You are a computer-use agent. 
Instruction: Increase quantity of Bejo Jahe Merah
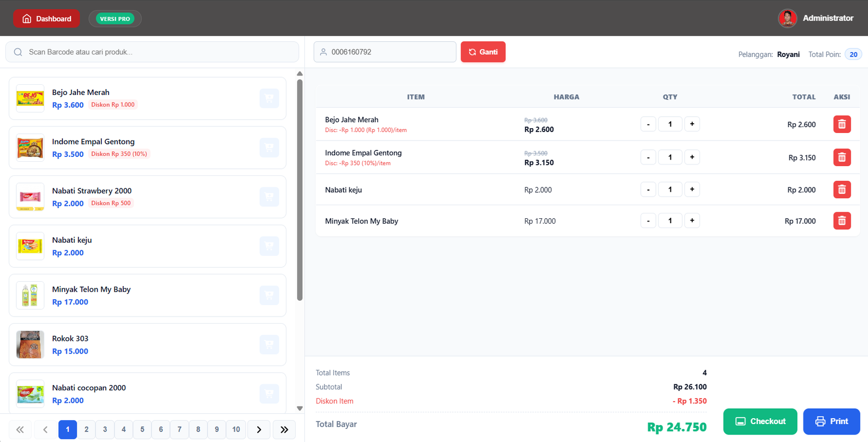692,124
